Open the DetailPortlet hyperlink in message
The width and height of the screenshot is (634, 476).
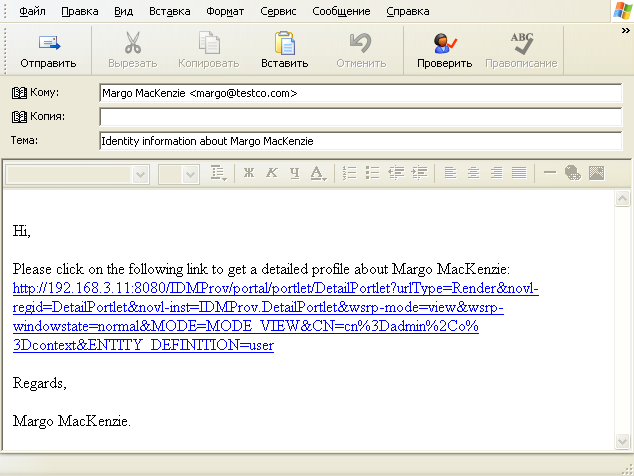pos(276,317)
